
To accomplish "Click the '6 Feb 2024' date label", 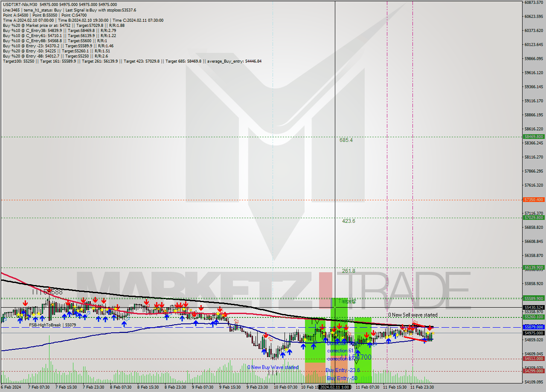I will [x=11, y=387].
